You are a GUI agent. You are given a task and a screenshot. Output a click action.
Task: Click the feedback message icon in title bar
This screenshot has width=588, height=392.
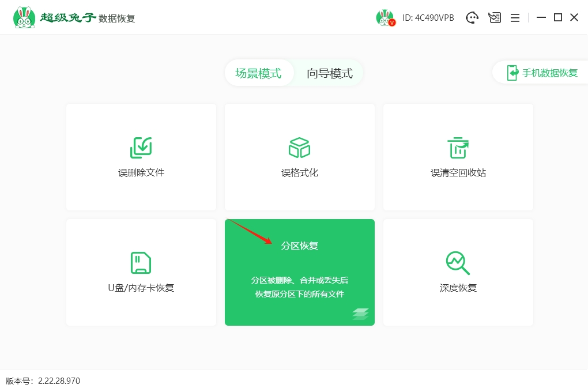[x=495, y=18]
